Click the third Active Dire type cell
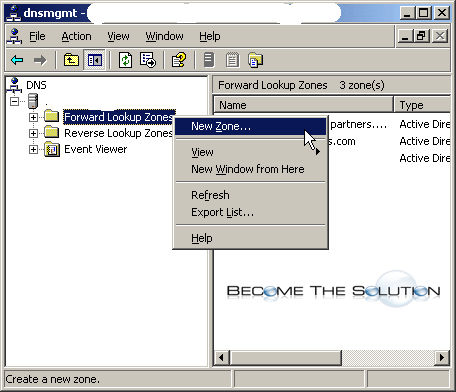This screenshot has height=392, width=456. coord(424,158)
